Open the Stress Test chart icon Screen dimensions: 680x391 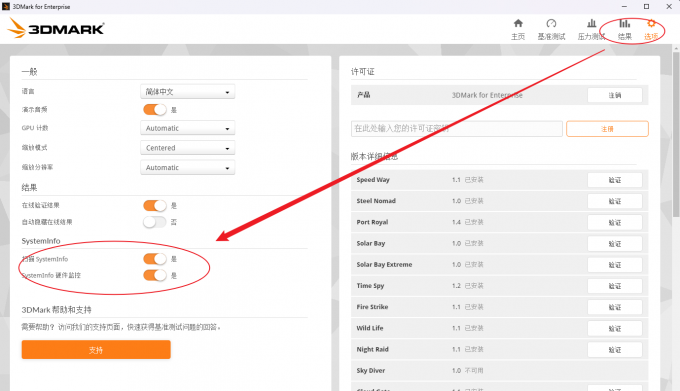[x=592, y=23]
